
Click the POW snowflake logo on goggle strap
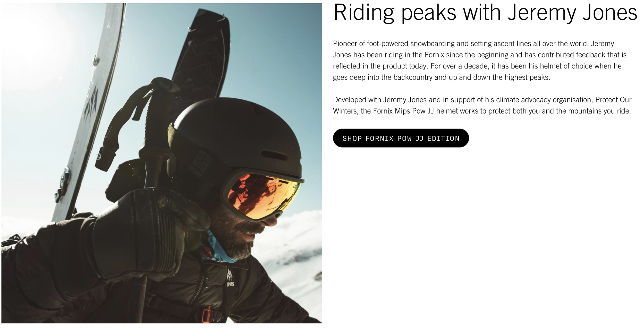pyautogui.click(x=201, y=162)
